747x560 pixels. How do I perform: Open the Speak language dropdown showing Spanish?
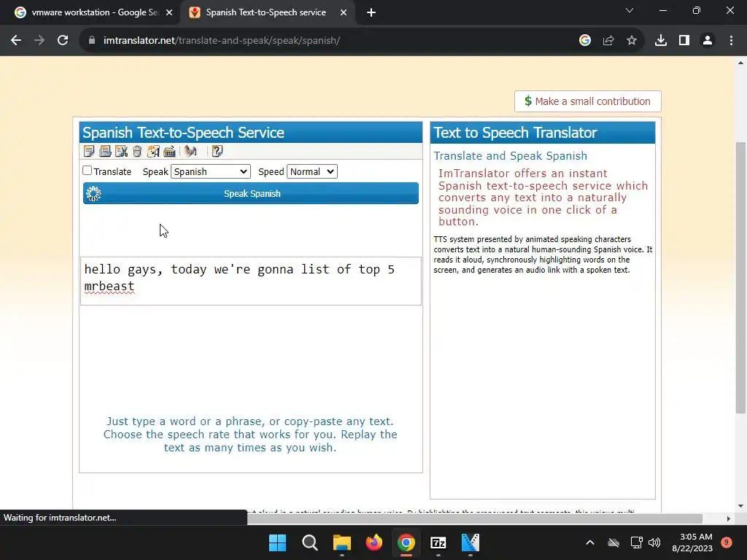click(211, 171)
